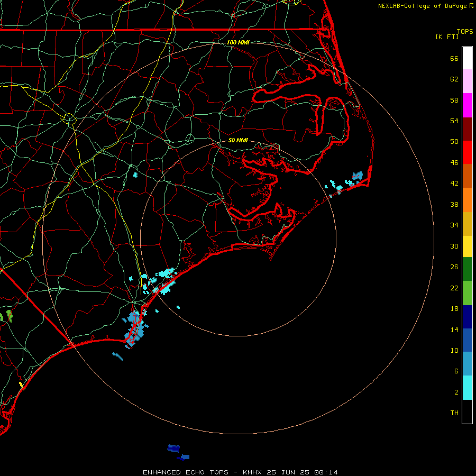Click the 10 legend value label
This screenshot has height=476, width=476.
454,350
